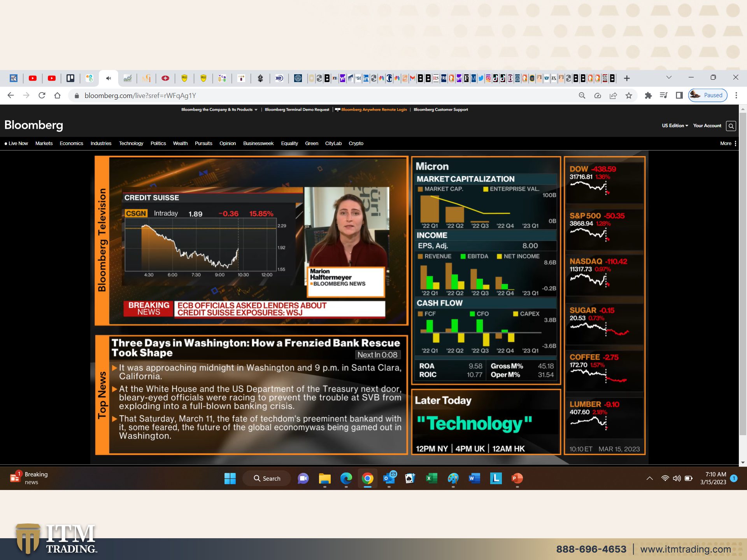
Task: Click the Paused profile button
Action: pyautogui.click(x=708, y=95)
